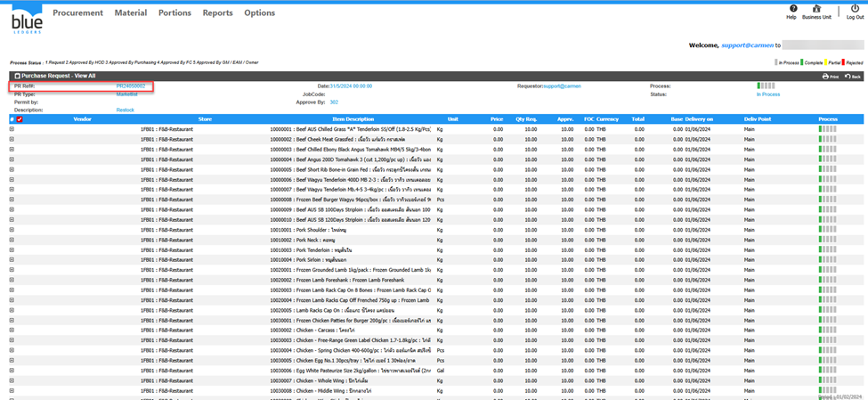Click the Item Description column header
The image size is (868, 400).
tap(353, 118)
